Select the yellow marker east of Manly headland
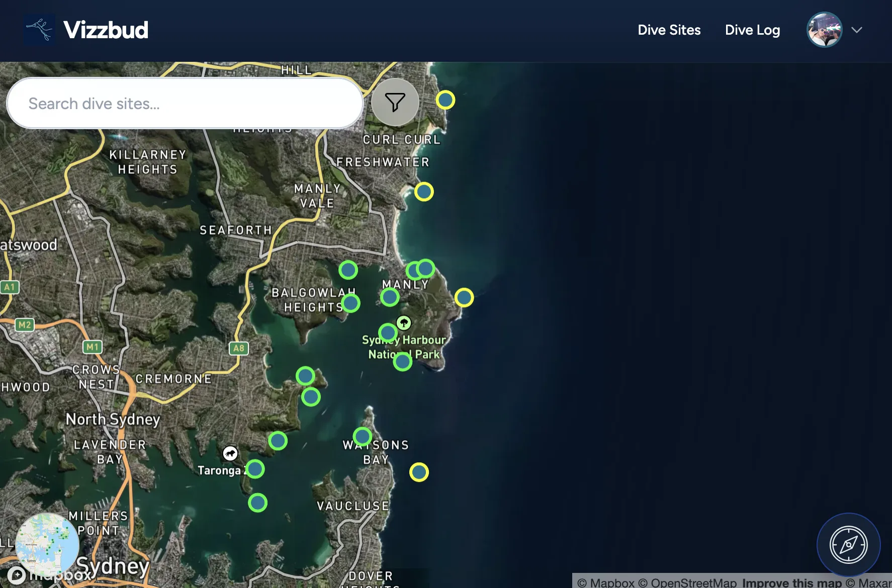Viewport: 892px width, 588px height. click(464, 297)
